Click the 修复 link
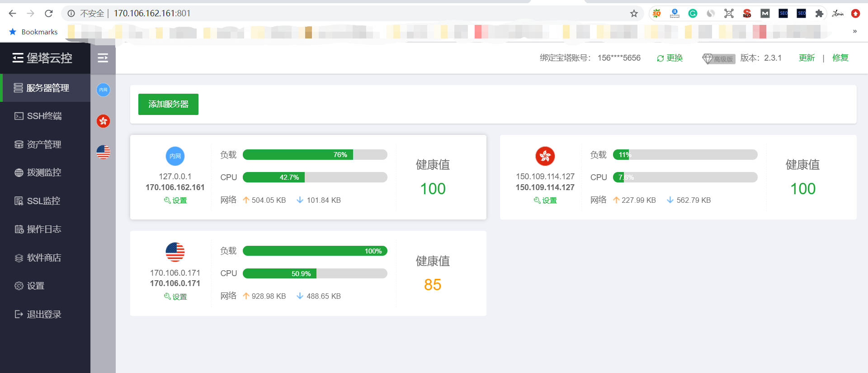Image resolution: width=868 pixels, height=373 pixels. pyautogui.click(x=840, y=58)
